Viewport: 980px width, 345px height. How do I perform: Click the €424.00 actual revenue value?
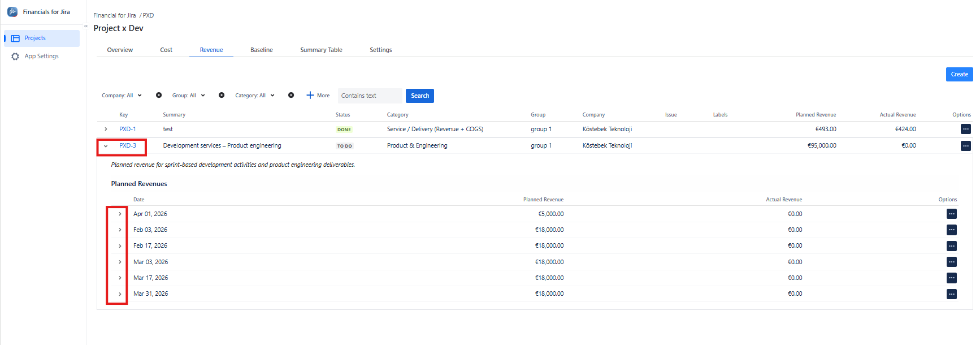click(905, 129)
